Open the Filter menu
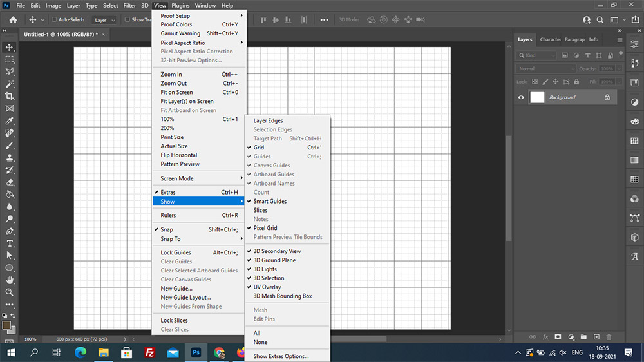This screenshot has height=362, width=644. (x=129, y=6)
